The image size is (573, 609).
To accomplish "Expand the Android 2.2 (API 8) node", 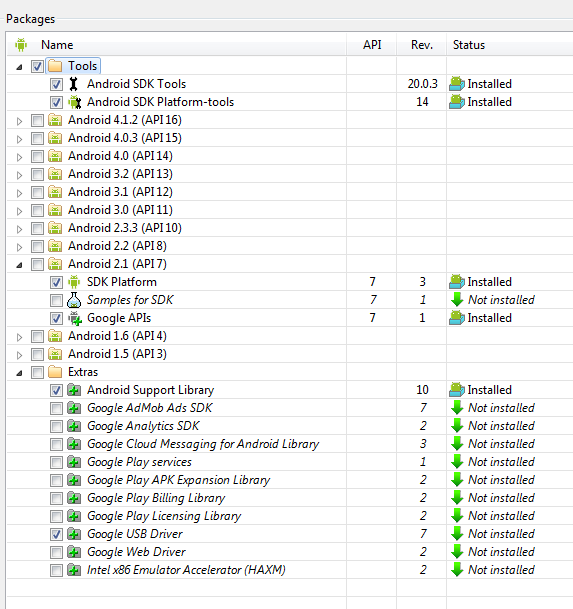I will [19, 247].
